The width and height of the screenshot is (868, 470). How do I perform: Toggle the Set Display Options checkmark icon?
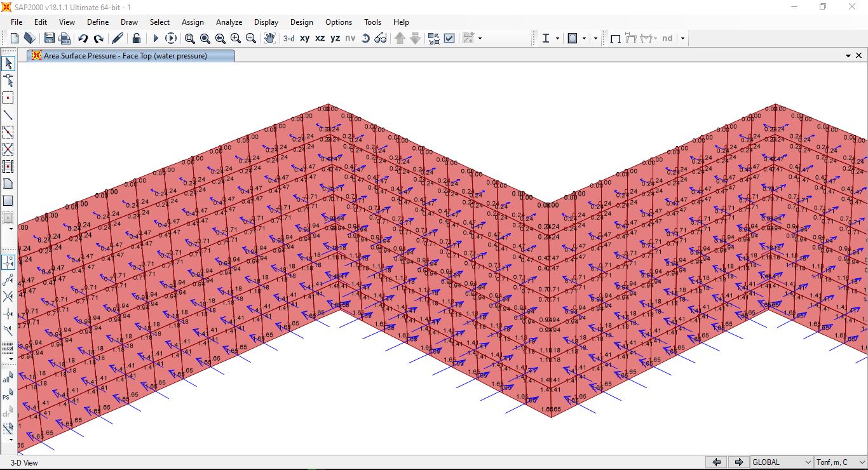point(449,38)
